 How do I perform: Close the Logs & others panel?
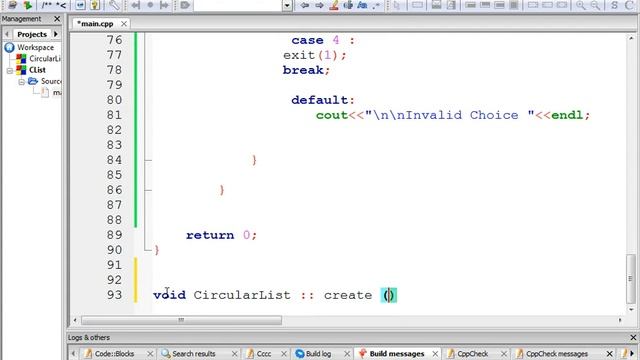(x=633, y=338)
